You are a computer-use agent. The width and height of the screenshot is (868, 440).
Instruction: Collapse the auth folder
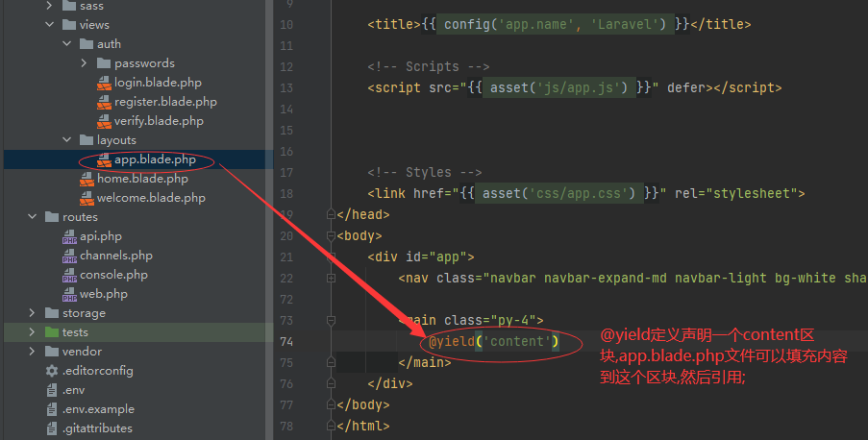[67, 44]
